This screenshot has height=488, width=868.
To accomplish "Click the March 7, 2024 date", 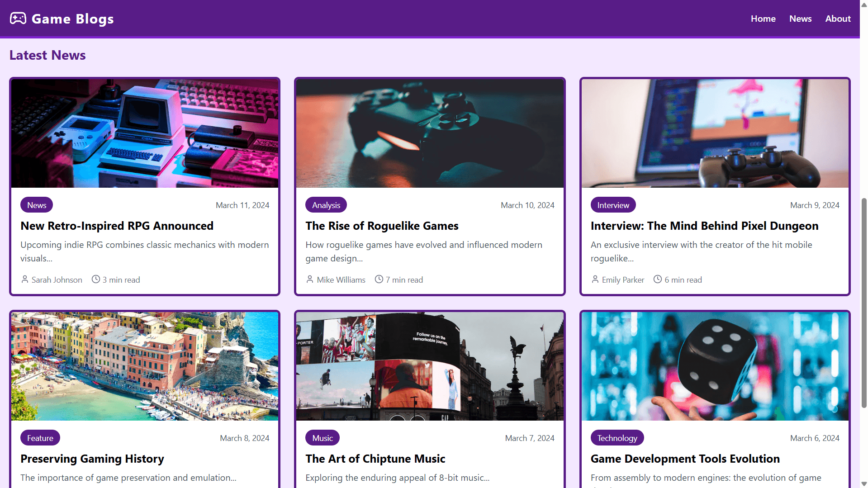I will (530, 438).
